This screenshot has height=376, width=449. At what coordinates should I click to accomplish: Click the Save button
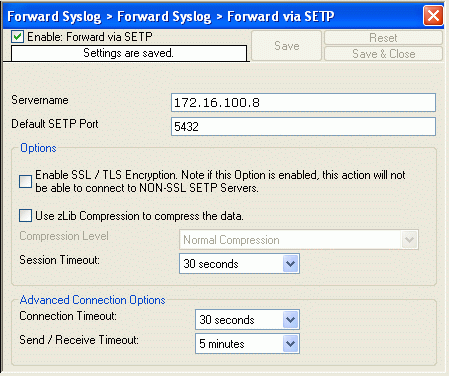tap(287, 46)
